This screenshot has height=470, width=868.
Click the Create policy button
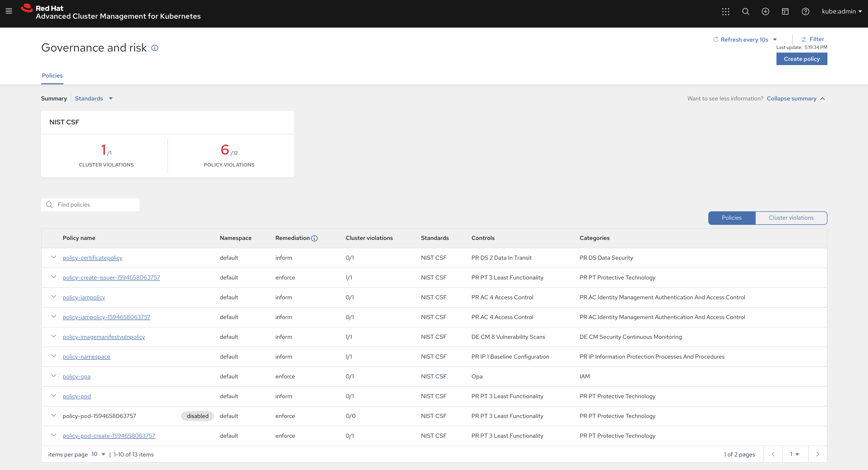[x=801, y=59]
